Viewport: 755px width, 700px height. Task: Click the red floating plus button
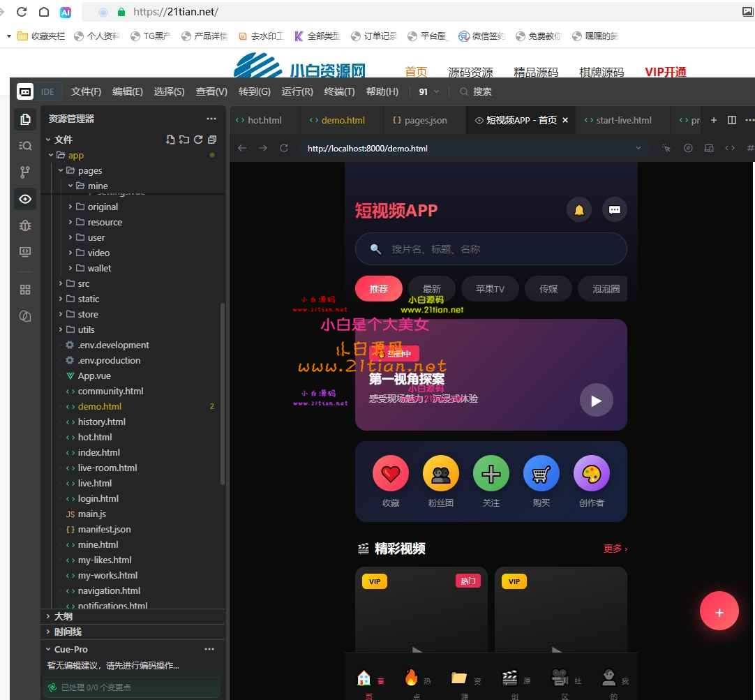point(719,611)
